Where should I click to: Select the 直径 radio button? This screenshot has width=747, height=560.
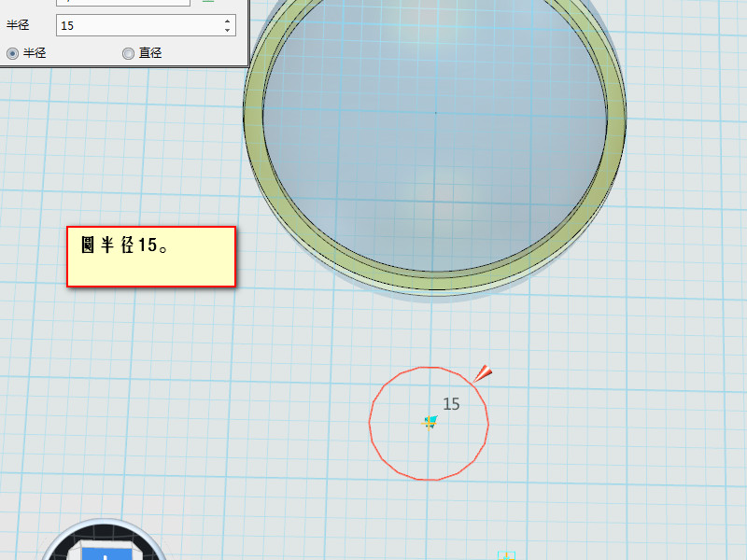coord(128,52)
